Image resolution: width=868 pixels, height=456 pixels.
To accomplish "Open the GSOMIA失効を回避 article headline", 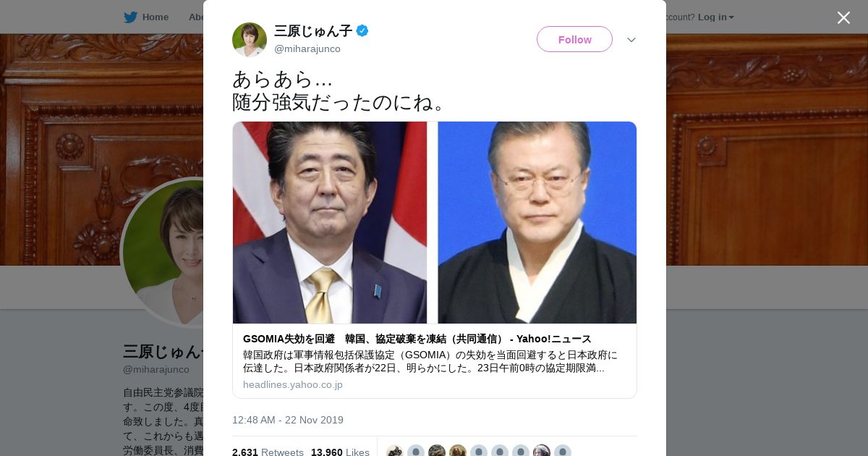I will click(417, 339).
